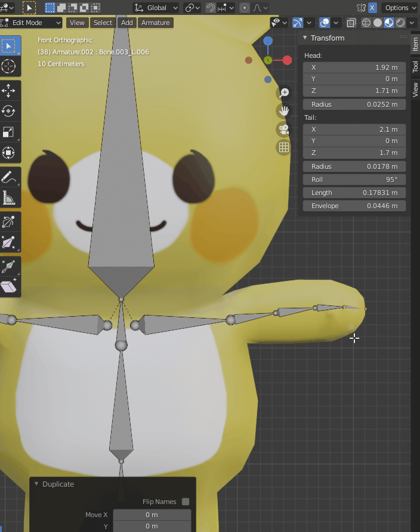
Task: Open the snap-to options dropdown
Action: pos(226,8)
